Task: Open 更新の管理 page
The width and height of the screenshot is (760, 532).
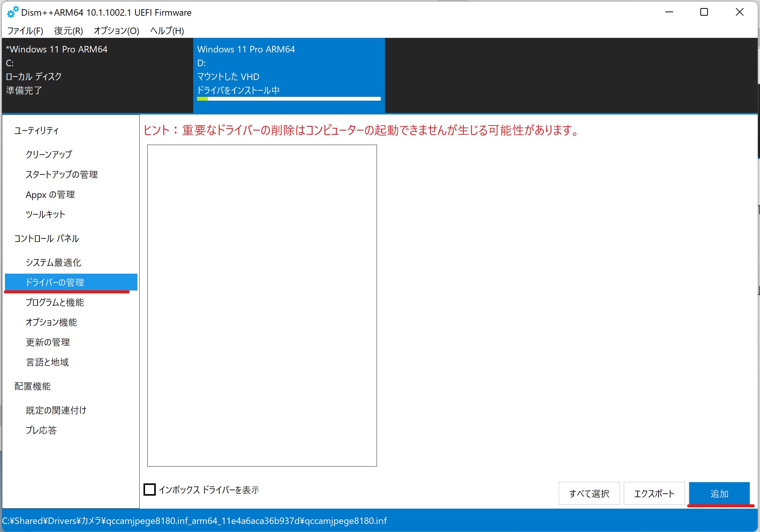Action: [48, 342]
